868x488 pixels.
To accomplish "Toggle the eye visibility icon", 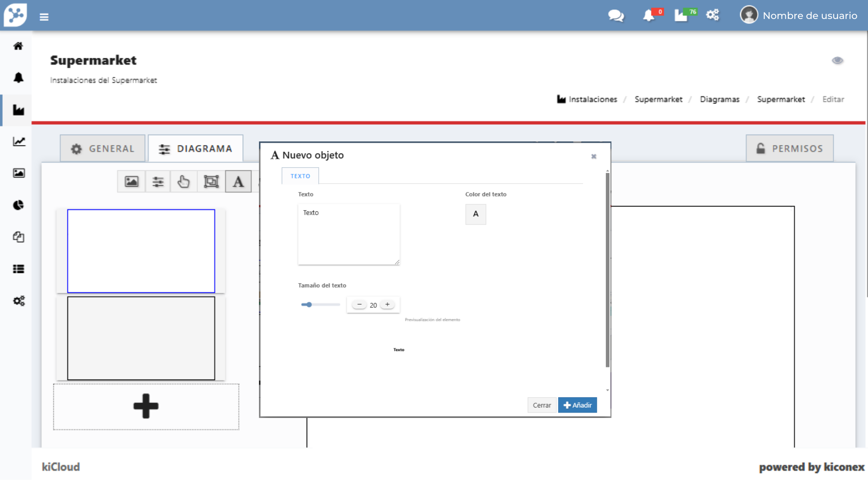I will point(837,61).
